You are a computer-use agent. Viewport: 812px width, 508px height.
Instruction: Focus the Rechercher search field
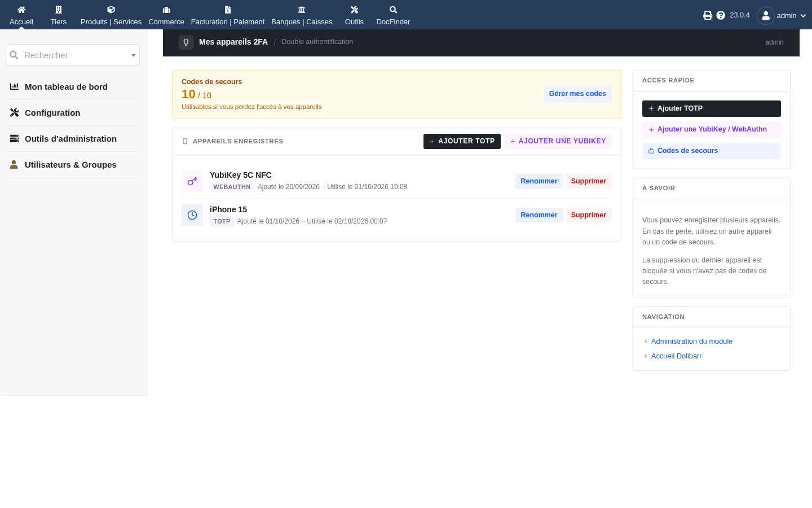73,55
